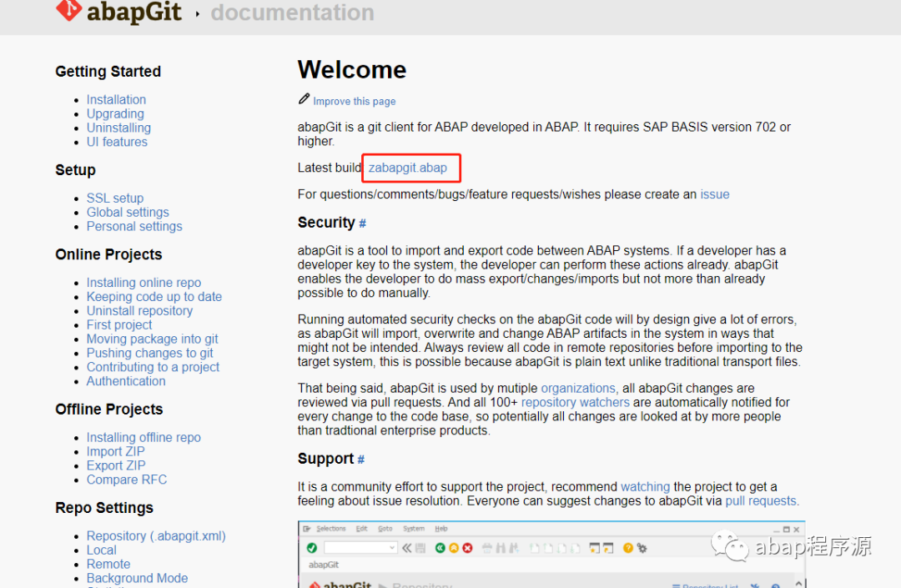901x588 pixels.
Task: Click the green checkmark Enter icon in SAP toolbar
Action: (x=312, y=548)
